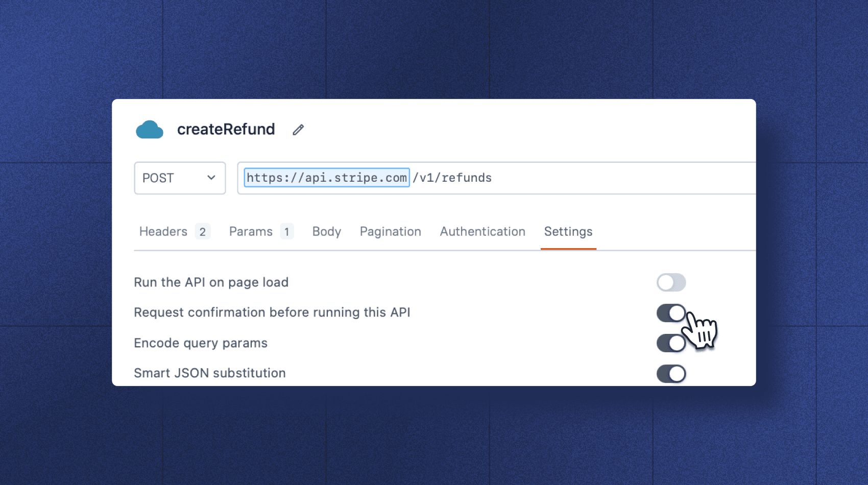The height and width of the screenshot is (485, 868).
Task: Switch to the Headers tab
Action: click(163, 231)
